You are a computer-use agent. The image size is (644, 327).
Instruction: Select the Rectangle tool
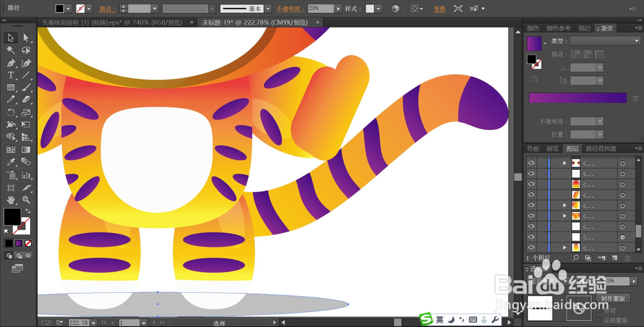11,87
